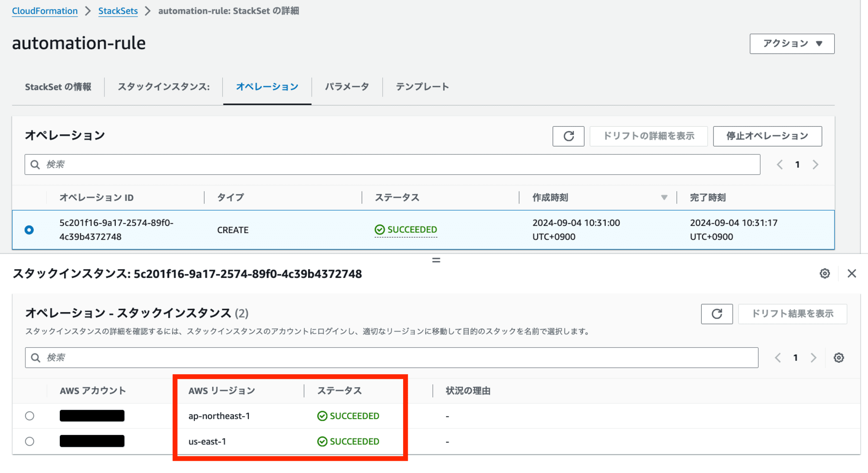Go to previous page of stack instances

[778, 358]
